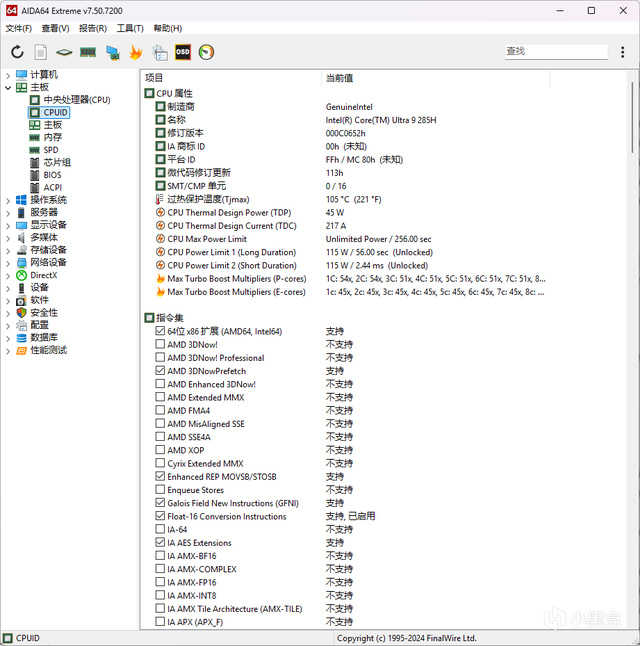Select 中央处理器(CPU) in the tree

[77, 100]
